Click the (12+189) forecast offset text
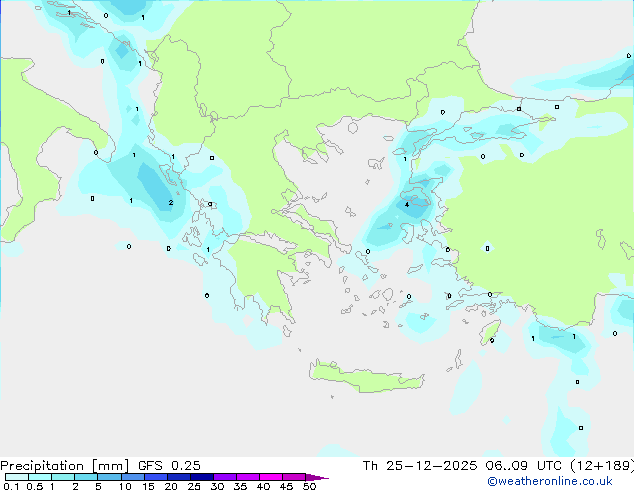This screenshot has width=634, height=490. coord(602,466)
